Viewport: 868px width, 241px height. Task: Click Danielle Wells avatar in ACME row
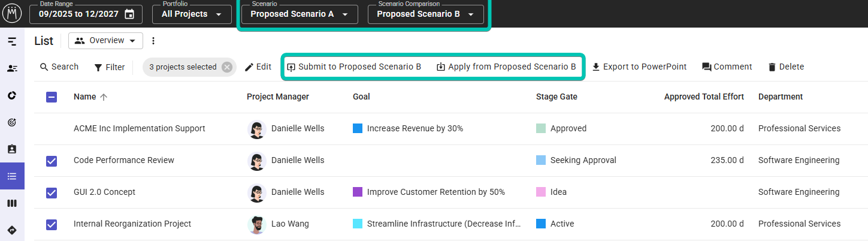(x=257, y=129)
